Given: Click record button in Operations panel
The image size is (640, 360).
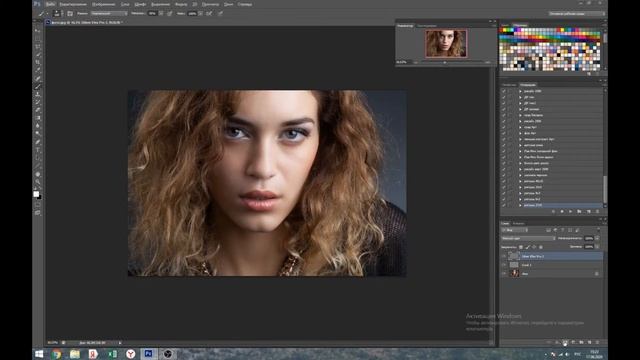Looking at the screenshot, I should pyautogui.click(x=562, y=211).
